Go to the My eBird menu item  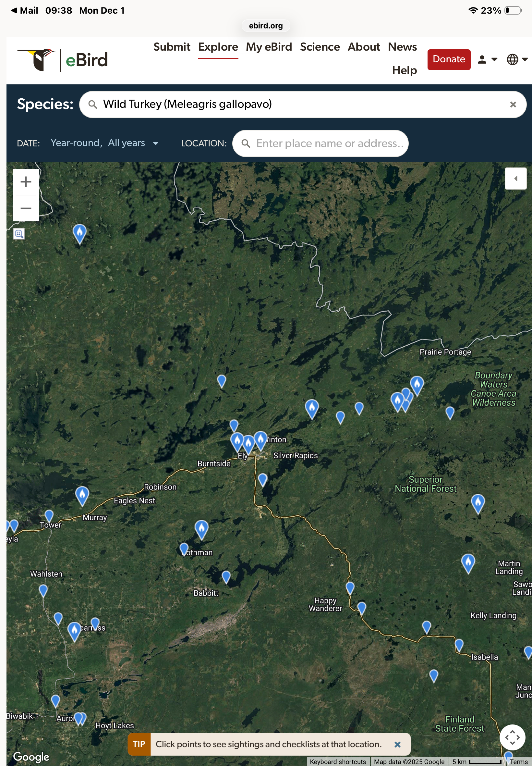point(269,47)
